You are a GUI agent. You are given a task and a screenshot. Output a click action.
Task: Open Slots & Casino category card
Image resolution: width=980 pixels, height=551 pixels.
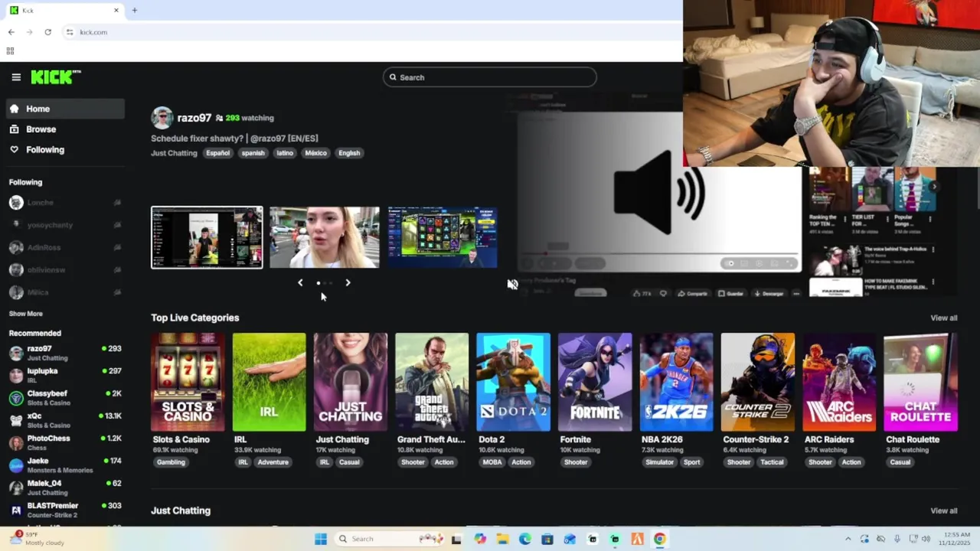(x=188, y=382)
